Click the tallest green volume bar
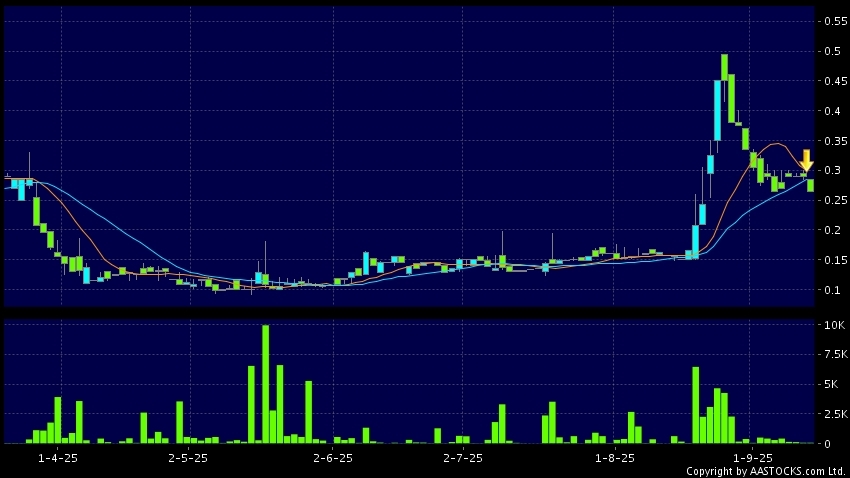The image size is (850, 478). click(265, 384)
